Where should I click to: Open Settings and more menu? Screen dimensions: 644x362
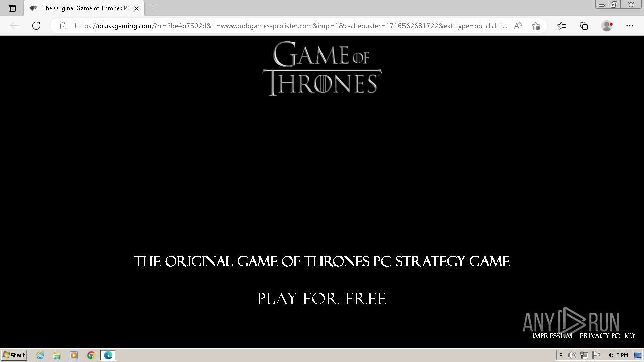630,26
